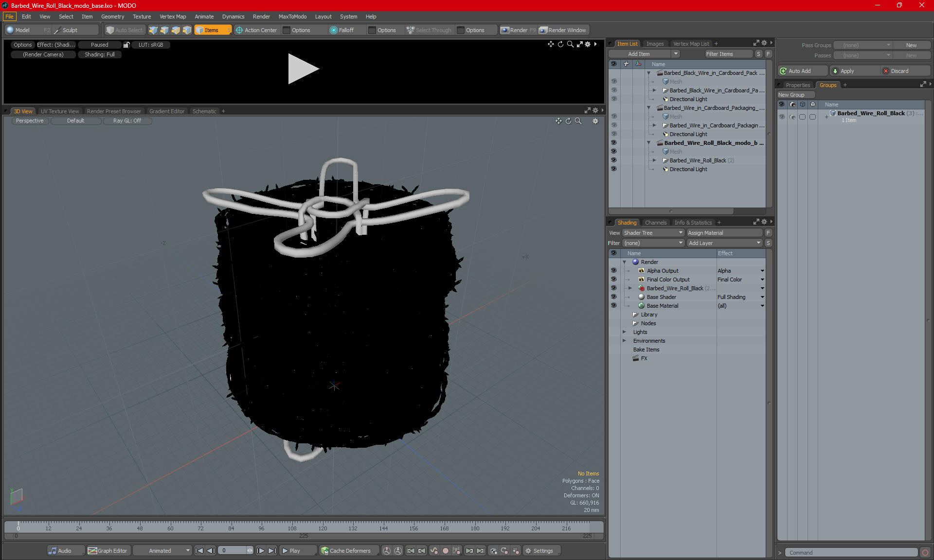This screenshot has width=934, height=560.
Task: Expand the Barbed_Wire_Roll_Black (2) item
Action: click(x=654, y=160)
